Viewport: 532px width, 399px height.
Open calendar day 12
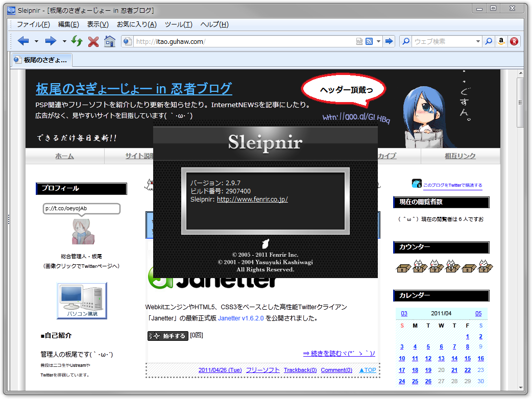click(428, 358)
